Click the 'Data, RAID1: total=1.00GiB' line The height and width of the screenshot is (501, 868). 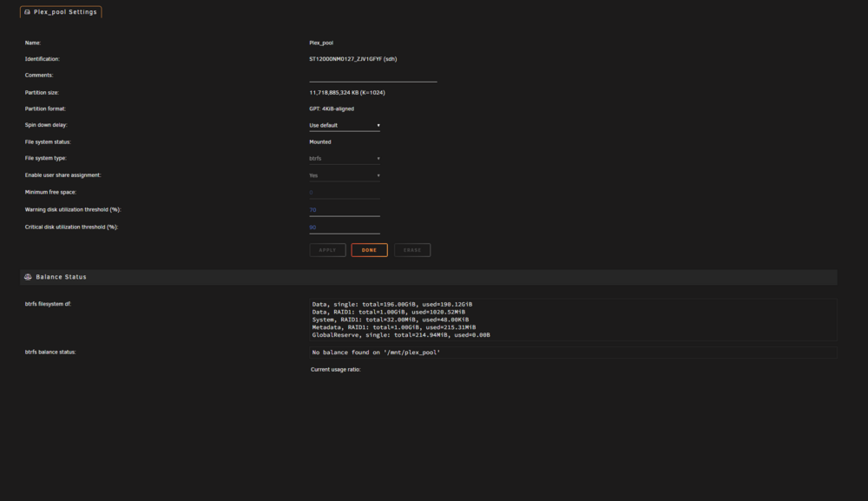click(x=389, y=313)
